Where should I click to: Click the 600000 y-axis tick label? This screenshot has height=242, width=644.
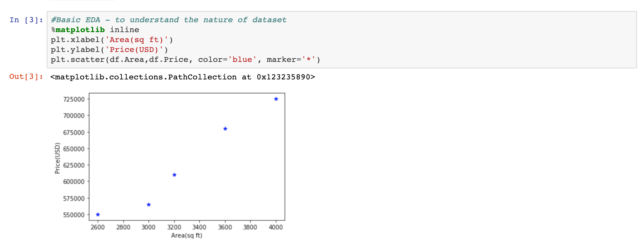74,182
